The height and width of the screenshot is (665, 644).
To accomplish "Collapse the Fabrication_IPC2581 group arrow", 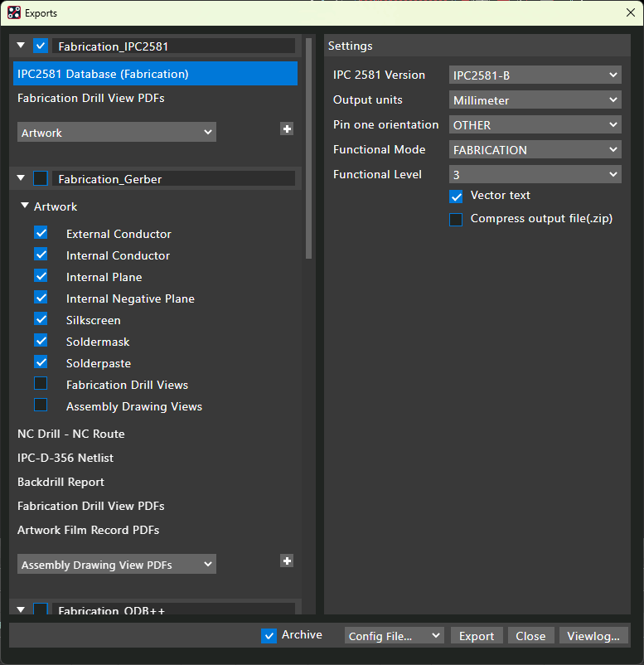I will pos(21,46).
